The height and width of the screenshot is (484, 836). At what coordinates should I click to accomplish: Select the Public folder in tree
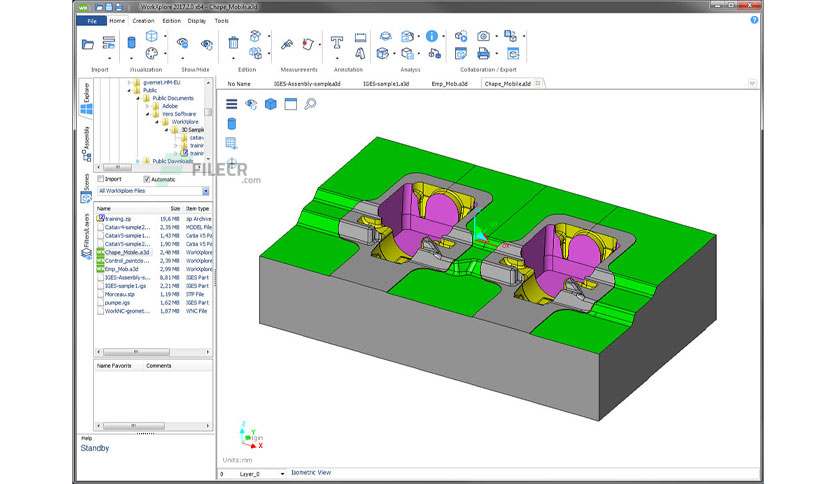click(150, 91)
